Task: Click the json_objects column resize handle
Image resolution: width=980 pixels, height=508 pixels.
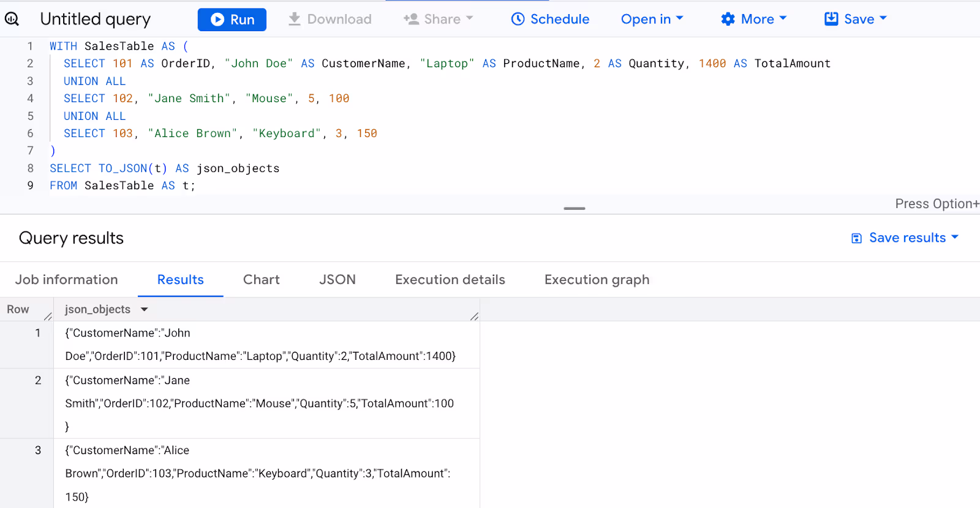Action: (x=474, y=316)
